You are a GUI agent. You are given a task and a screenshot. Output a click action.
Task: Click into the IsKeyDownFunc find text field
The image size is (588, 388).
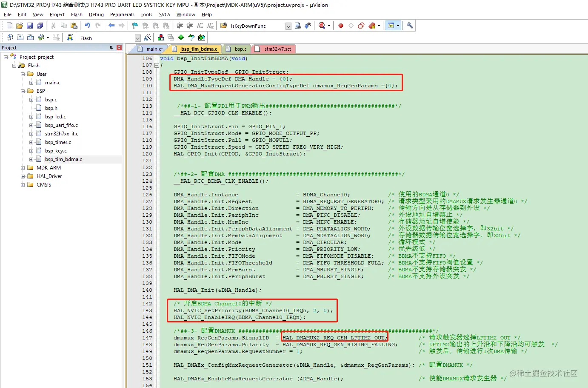point(257,26)
